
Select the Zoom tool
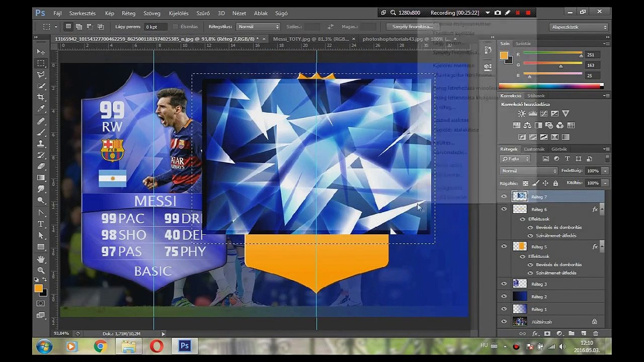click(41, 270)
